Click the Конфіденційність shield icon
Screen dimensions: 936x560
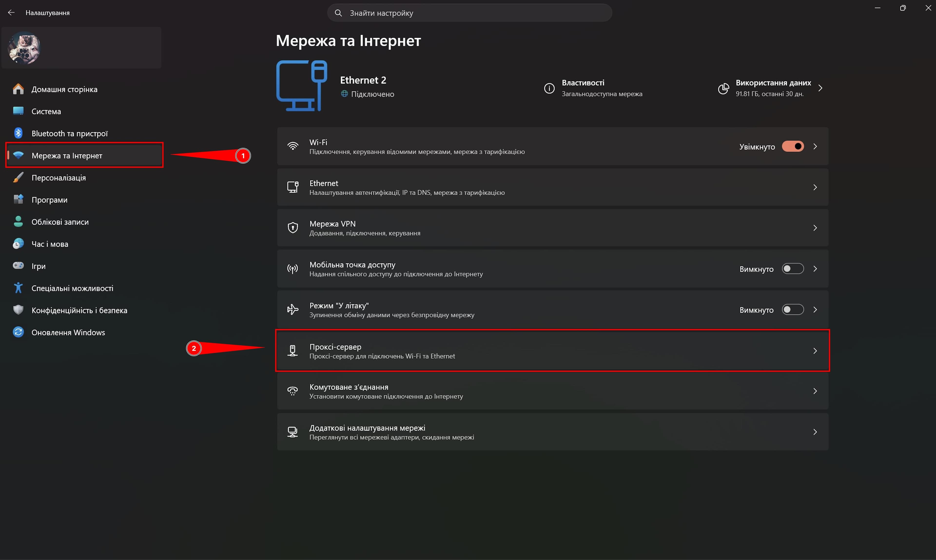(18, 310)
